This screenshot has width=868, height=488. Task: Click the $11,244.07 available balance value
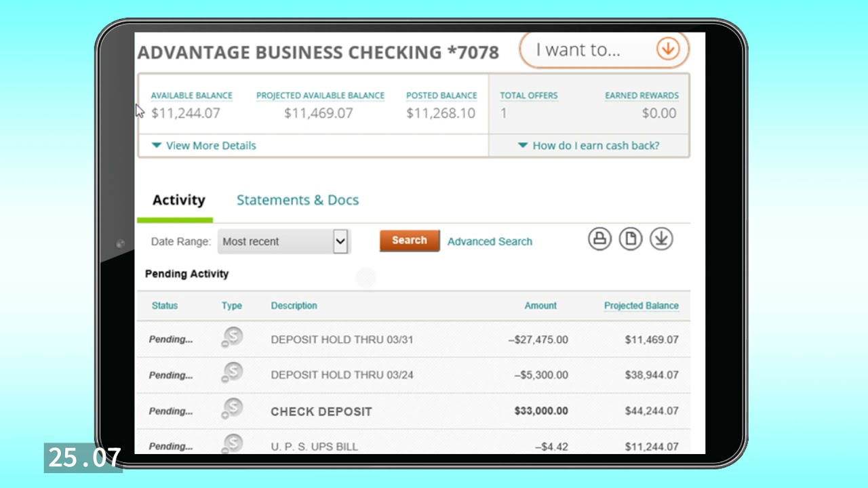coord(186,113)
